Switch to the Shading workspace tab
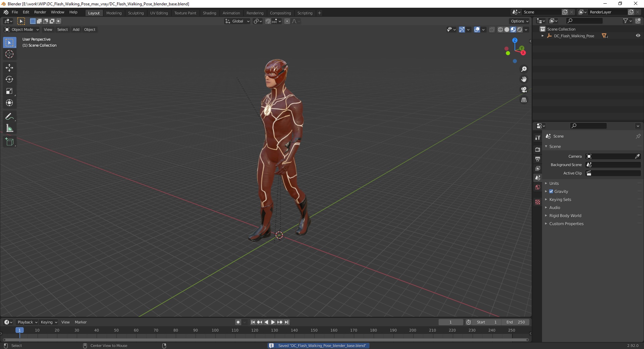 pos(209,13)
